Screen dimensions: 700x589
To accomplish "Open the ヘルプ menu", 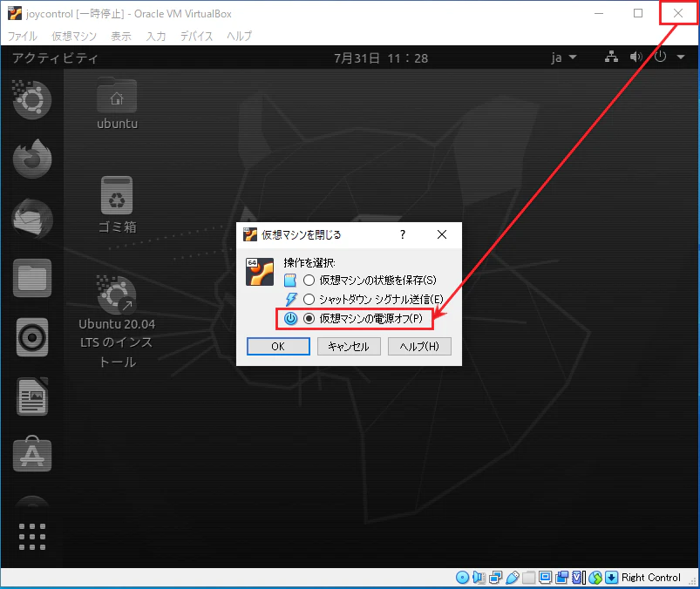I will [x=239, y=36].
